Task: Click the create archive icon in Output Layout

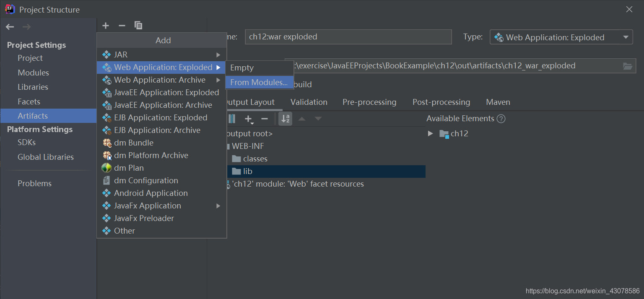Action: (x=231, y=119)
